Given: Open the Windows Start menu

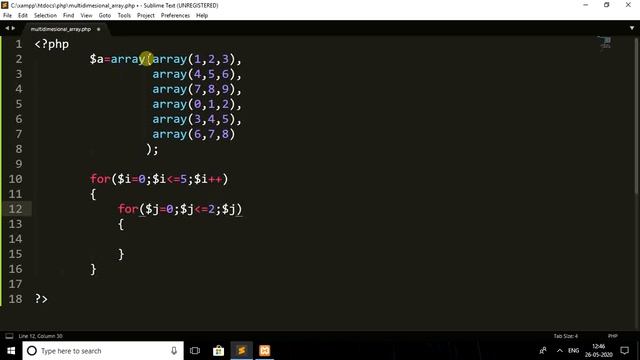Looking at the screenshot, I should (x=11, y=351).
